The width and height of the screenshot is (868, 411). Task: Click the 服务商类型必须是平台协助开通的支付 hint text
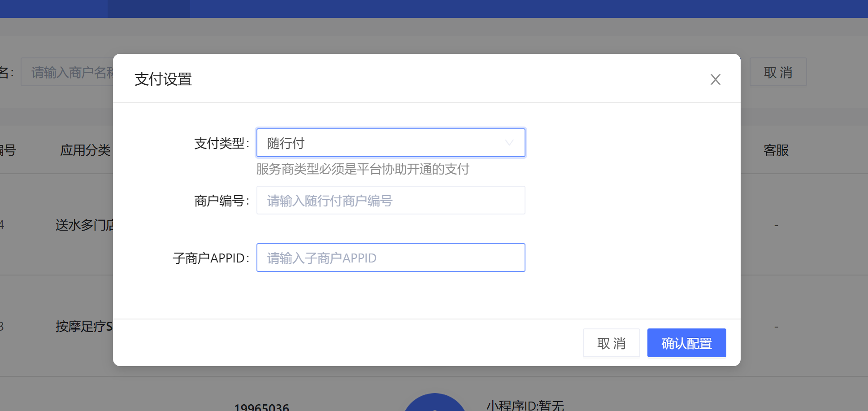tap(363, 169)
